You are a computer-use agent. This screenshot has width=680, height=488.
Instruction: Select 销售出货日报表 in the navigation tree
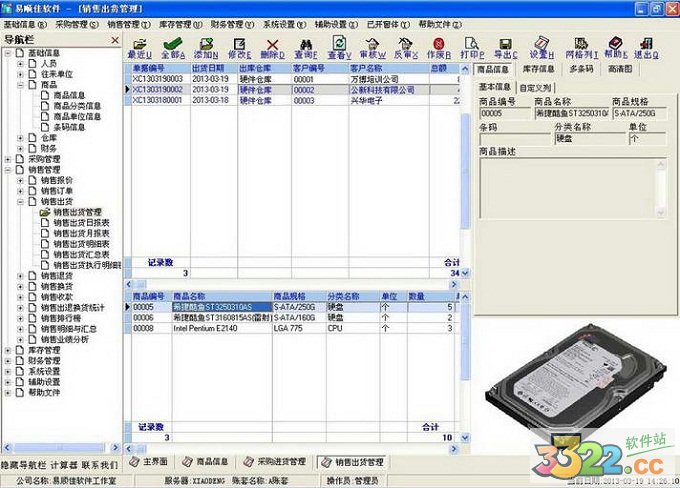click(81, 223)
